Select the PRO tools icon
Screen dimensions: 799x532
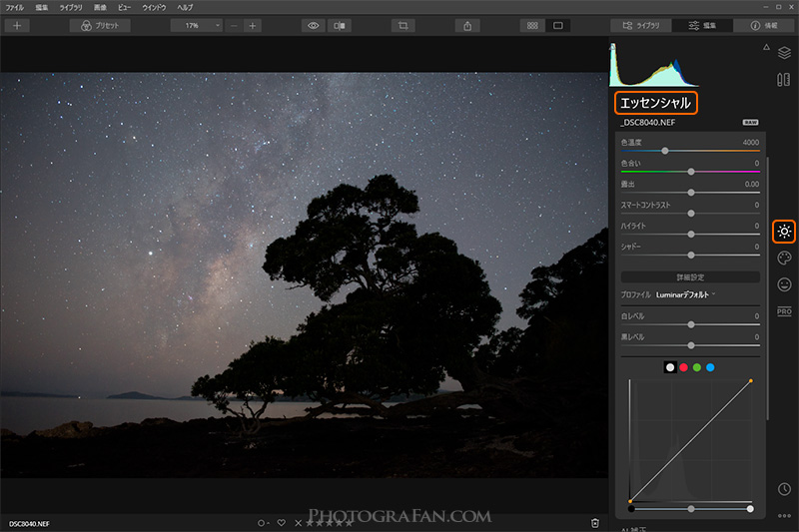784,311
